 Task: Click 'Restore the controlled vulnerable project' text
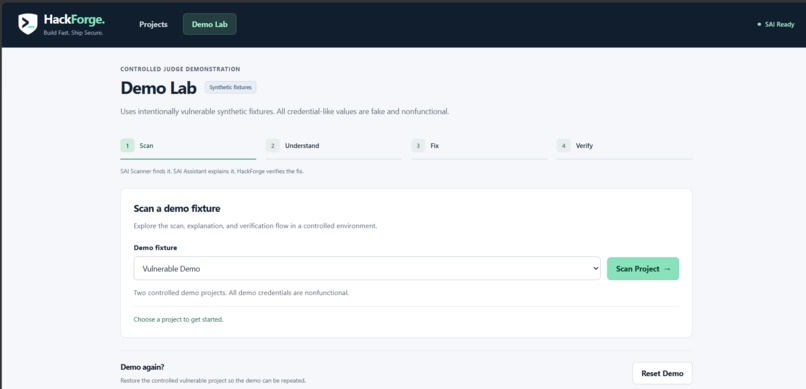pos(213,381)
